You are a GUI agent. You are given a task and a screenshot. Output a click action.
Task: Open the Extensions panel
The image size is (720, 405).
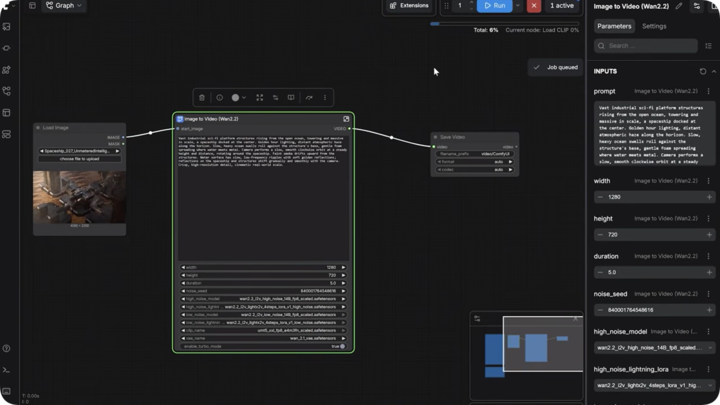pyautogui.click(x=409, y=6)
